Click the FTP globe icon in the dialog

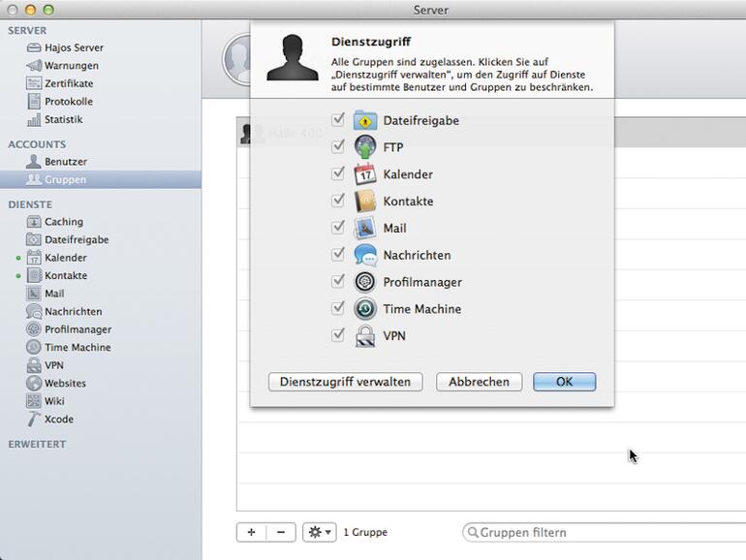click(365, 147)
